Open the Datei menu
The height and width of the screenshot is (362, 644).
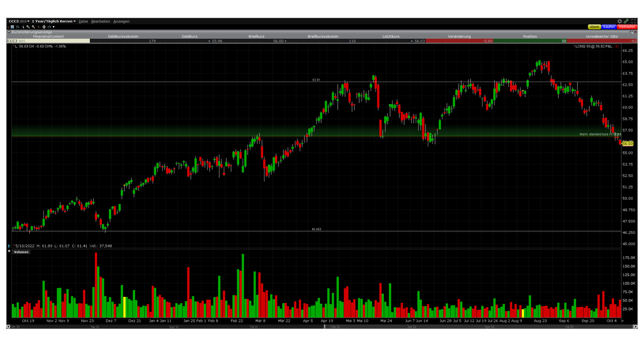[83, 21]
